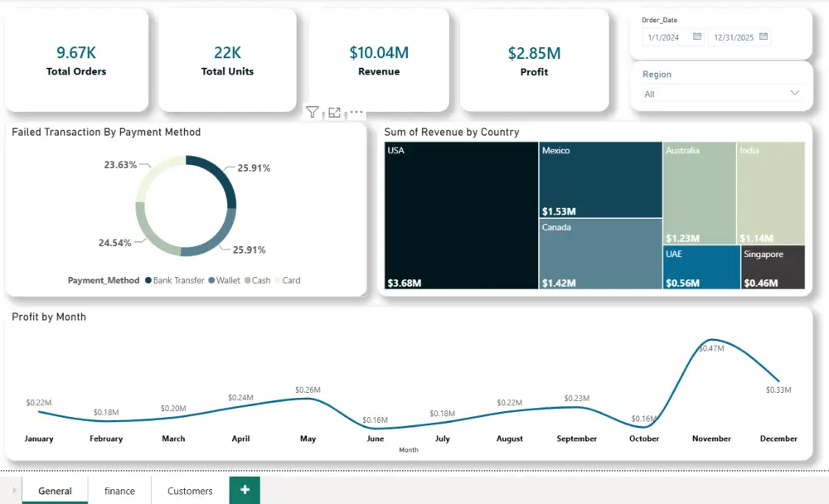This screenshot has width=829, height=504.
Task: Click the 23.63% donut label
Action: point(120,165)
